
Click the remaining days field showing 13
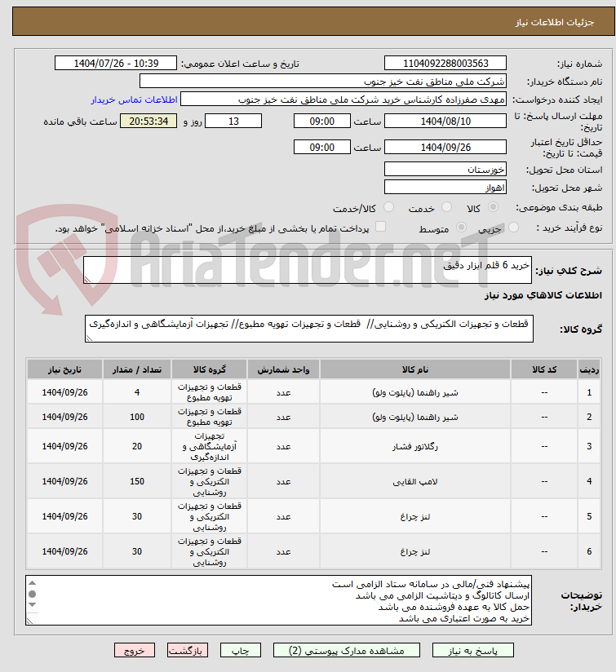(233, 121)
